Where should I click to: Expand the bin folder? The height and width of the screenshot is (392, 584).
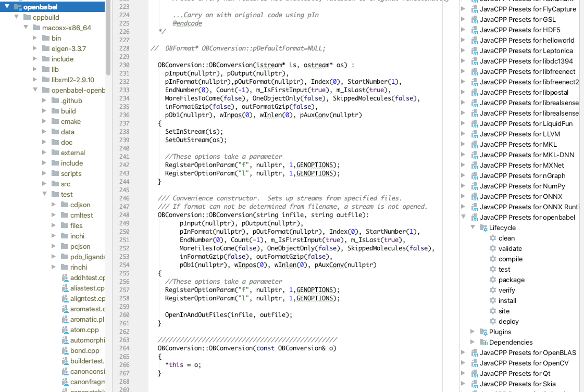(x=34, y=38)
